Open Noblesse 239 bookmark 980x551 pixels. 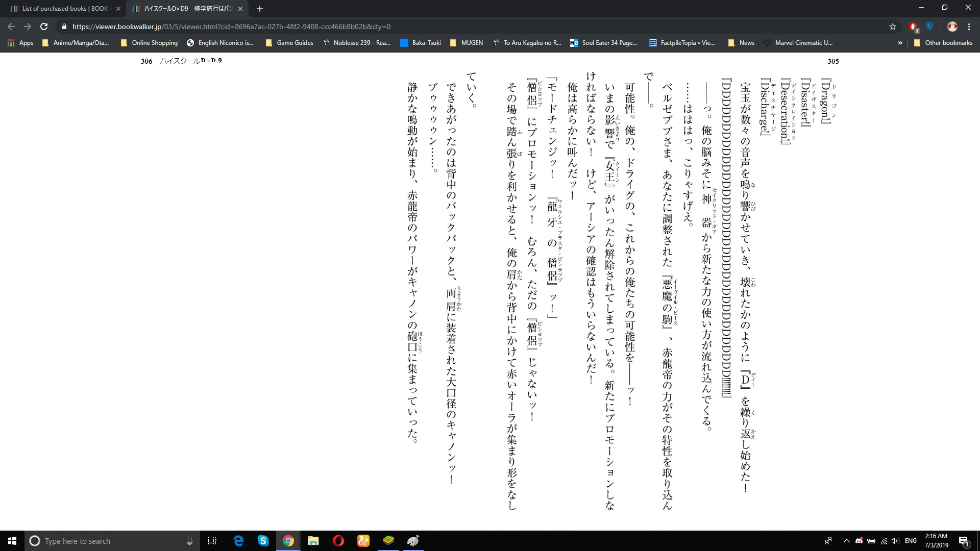[356, 43]
